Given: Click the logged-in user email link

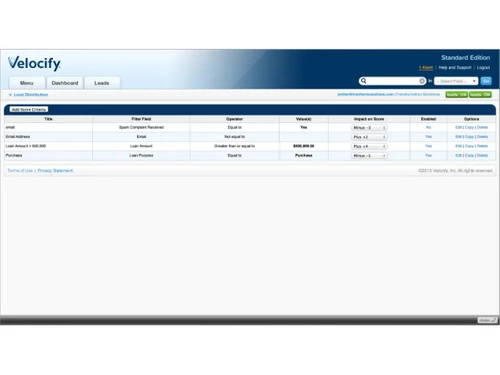Looking at the screenshot, I should click(x=366, y=94).
